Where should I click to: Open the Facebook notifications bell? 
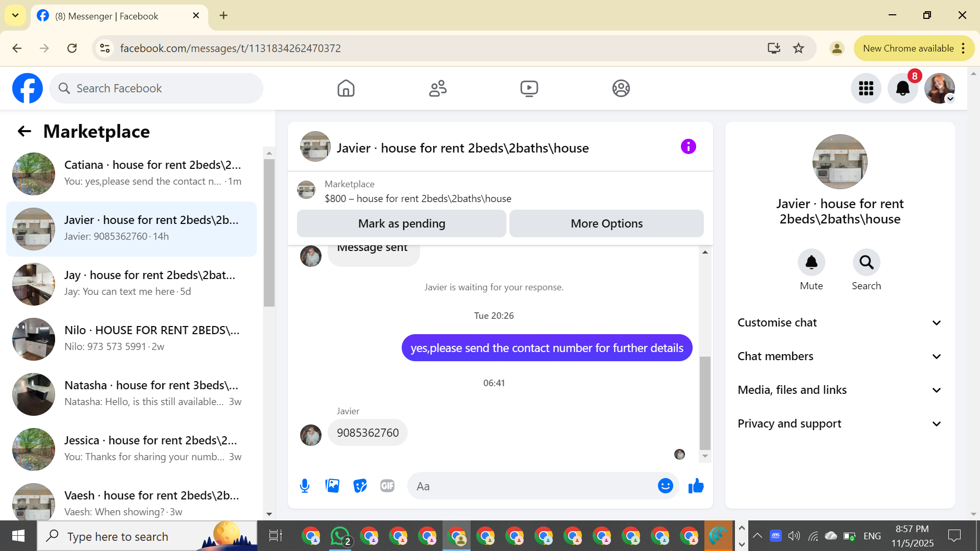pos(902,88)
